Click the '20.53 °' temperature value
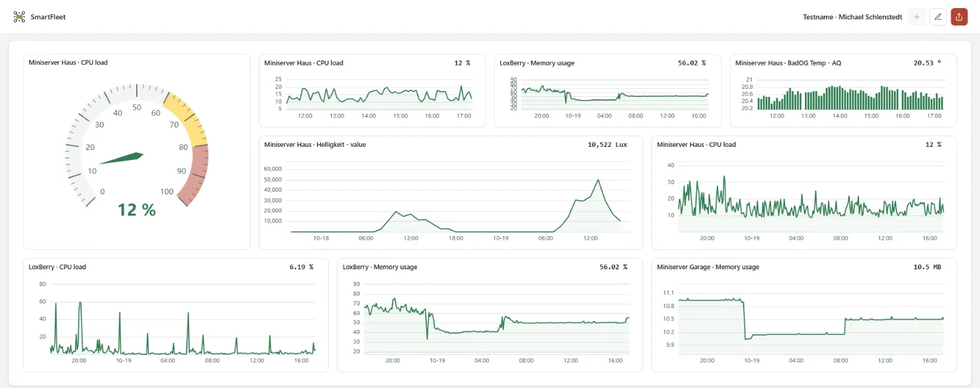The image size is (980, 388). pyautogui.click(x=927, y=63)
